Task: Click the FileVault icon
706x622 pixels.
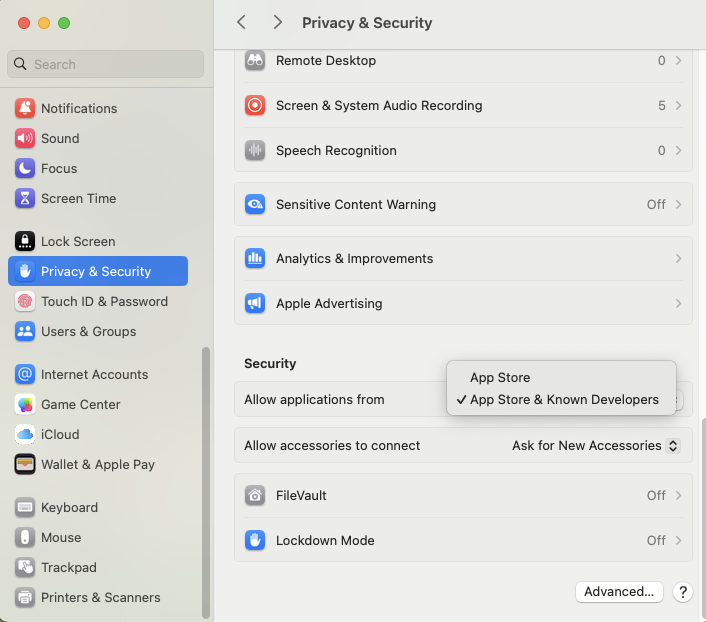Action: (x=256, y=495)
